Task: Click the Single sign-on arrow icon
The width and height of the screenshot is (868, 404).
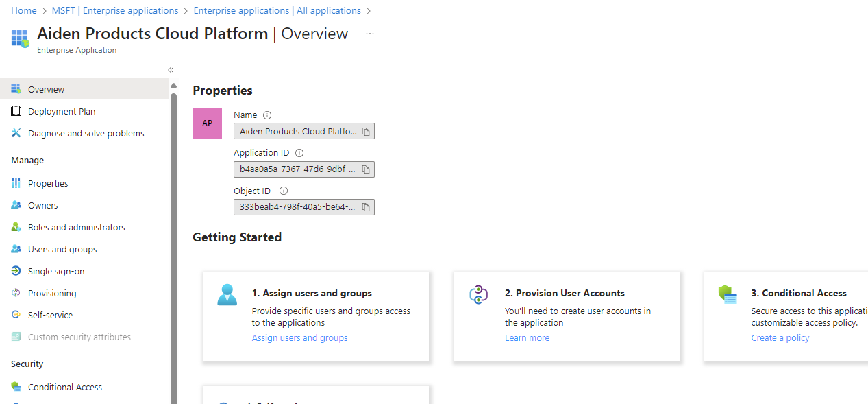Action: coord(16,271)
